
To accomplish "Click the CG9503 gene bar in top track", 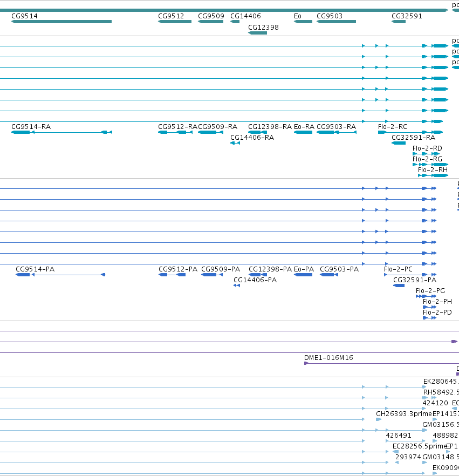I will 336,22.
